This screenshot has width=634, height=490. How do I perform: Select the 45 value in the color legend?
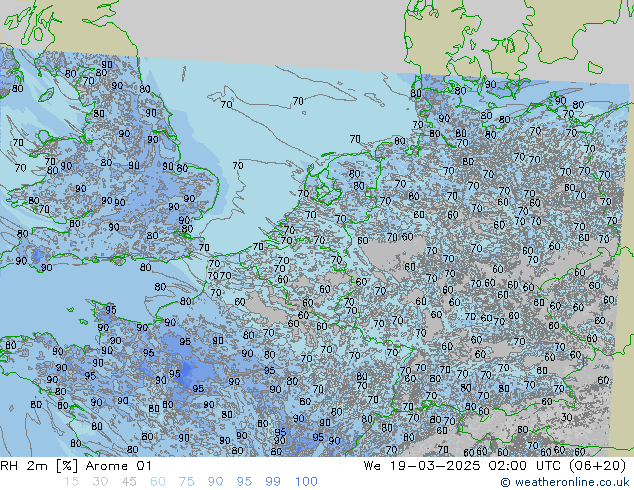pos(129,482)
